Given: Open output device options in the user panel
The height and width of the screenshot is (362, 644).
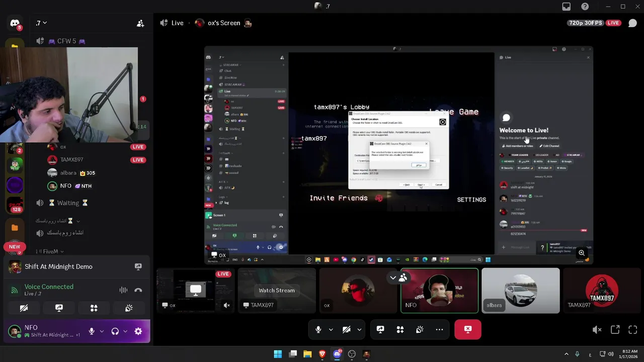Looking at the screenshot, I should coord(125,331).
